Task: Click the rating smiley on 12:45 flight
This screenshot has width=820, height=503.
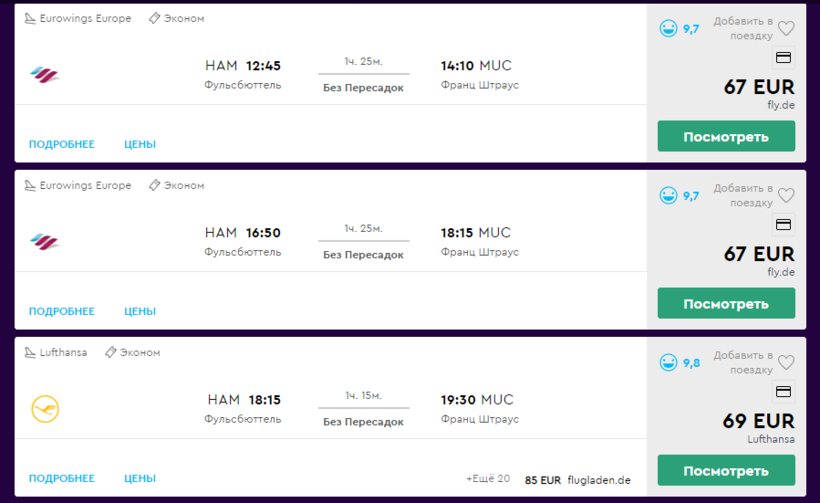Action: click(x=669, y=29)
